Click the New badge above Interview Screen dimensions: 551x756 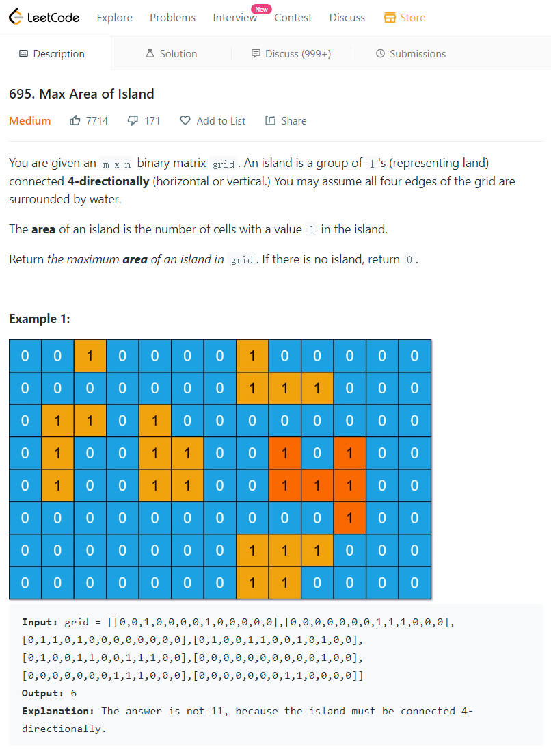click(260, 9)
